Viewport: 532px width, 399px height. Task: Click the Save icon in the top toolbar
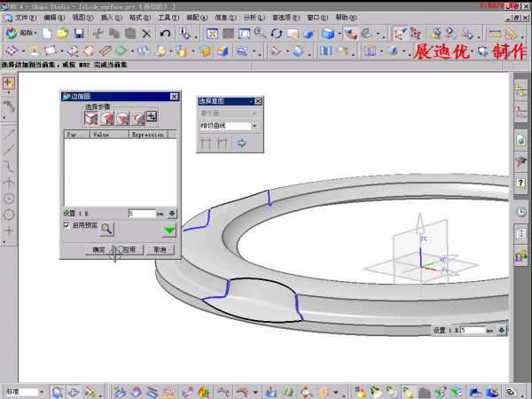coord(79,34)
